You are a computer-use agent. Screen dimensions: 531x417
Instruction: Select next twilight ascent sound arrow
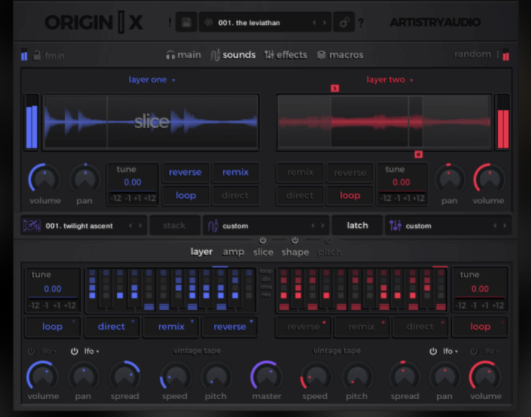click(141, 226)
